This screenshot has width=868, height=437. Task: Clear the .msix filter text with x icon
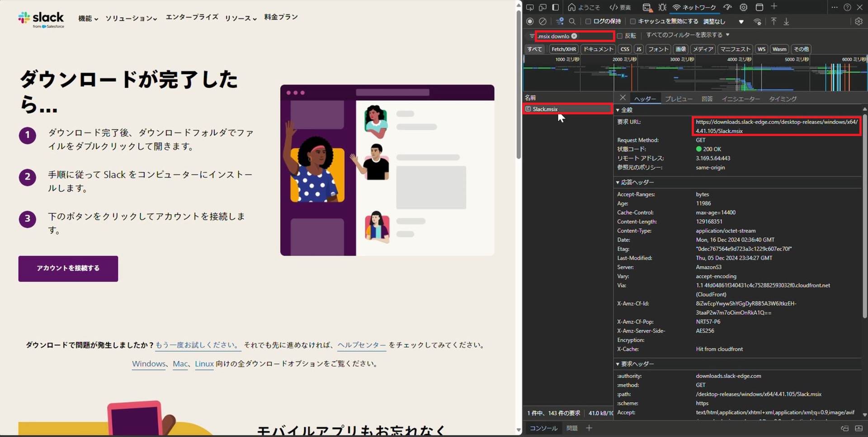(574, 36)
